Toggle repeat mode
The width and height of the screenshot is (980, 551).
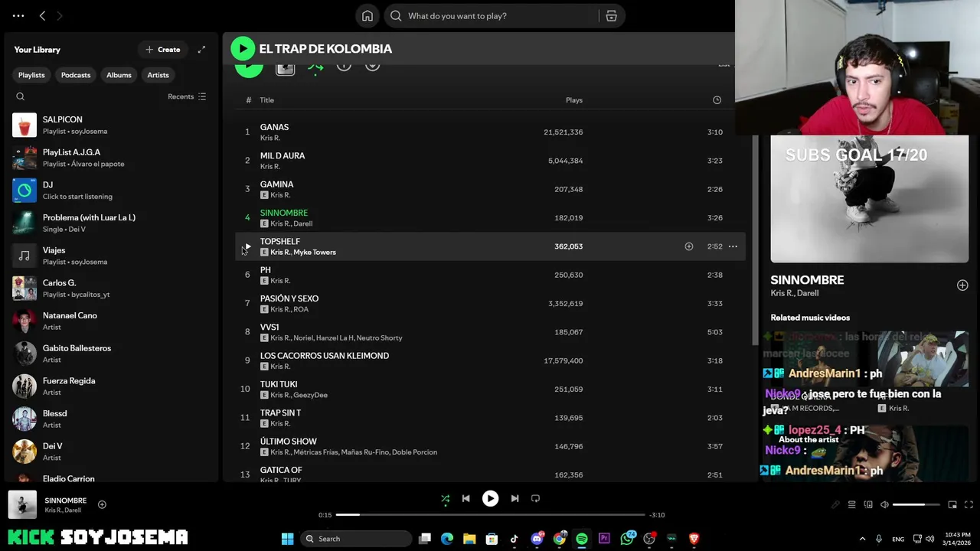[x=535, y=498]
